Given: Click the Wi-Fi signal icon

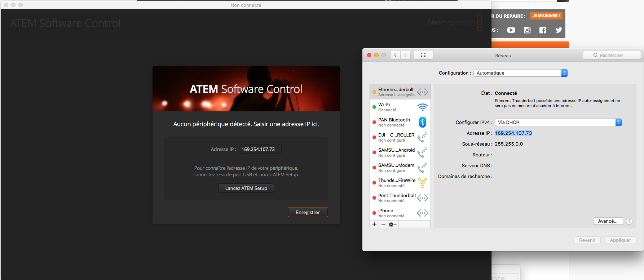Looking at the screenshot, I should 422,107.
